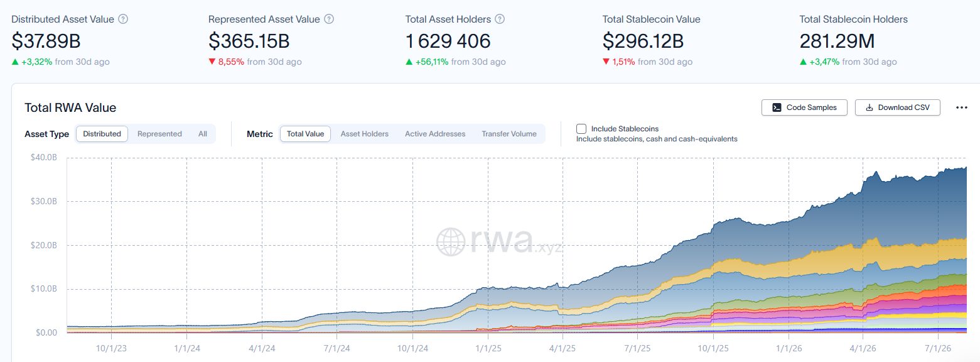Enable the Include Stablecoins checkbox
The image size is (980, 362).
click(581, 129)
